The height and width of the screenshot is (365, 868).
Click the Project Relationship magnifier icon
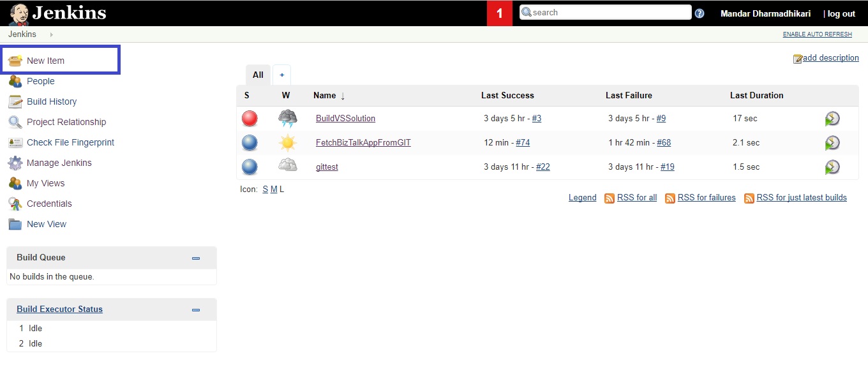(x=15, y=122)
